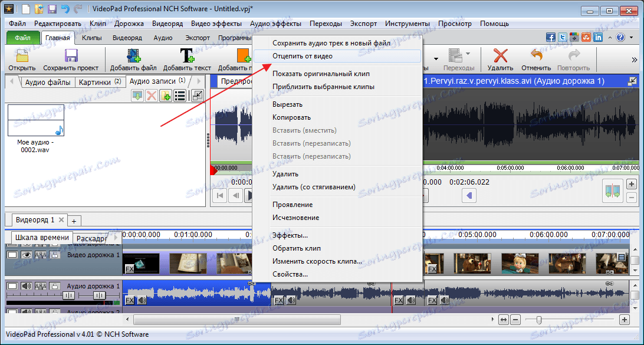644x345 pixels.
Task: Choose Сохранить аудио трек в новый файл
Action: [x=331, y=42]
